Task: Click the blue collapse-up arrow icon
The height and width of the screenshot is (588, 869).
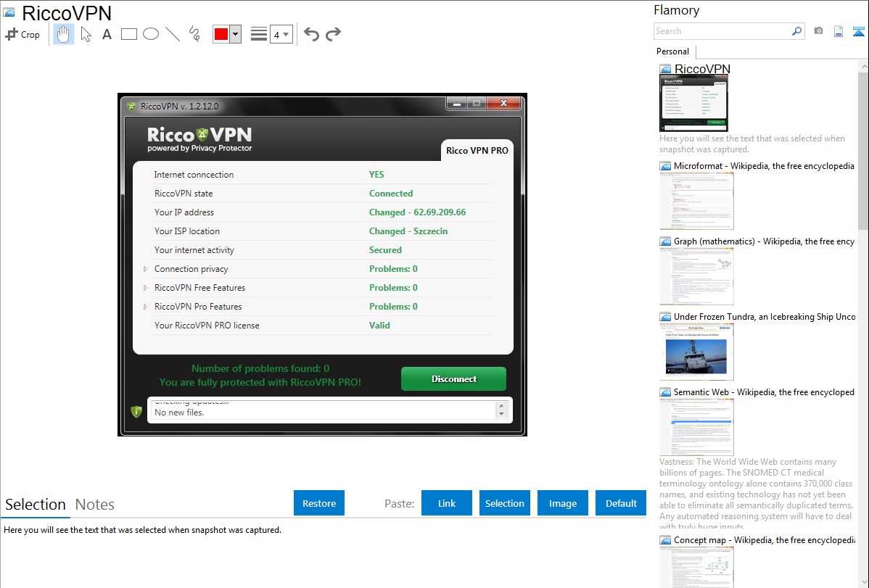Action: [858, 31]
